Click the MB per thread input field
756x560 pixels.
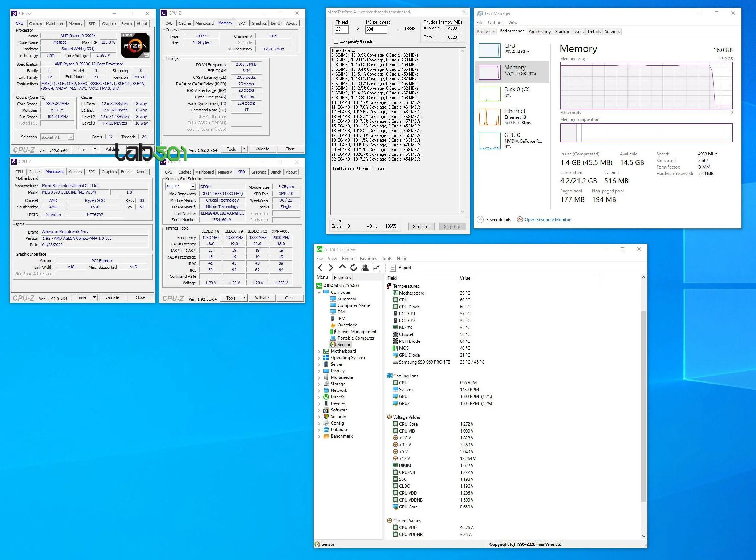[x=375, y=29]
